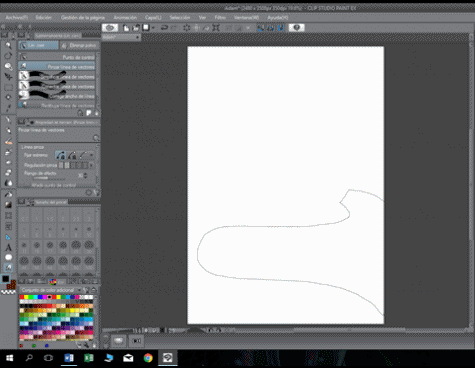Screen dimensions: 475x368
Task: Switch to the Eliminar polvo sub tool group
Action: [x=79, y=45]
